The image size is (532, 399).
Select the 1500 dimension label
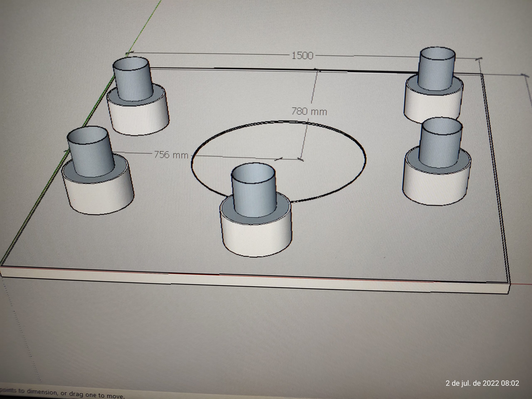point(302,56)
